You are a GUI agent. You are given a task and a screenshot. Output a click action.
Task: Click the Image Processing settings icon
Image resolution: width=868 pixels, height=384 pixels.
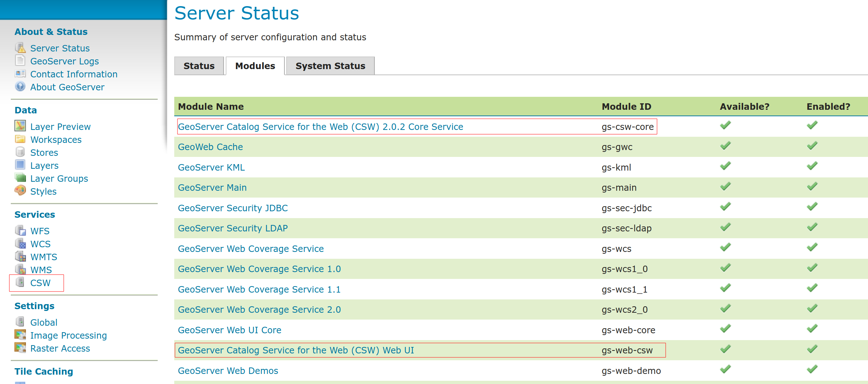20,335
